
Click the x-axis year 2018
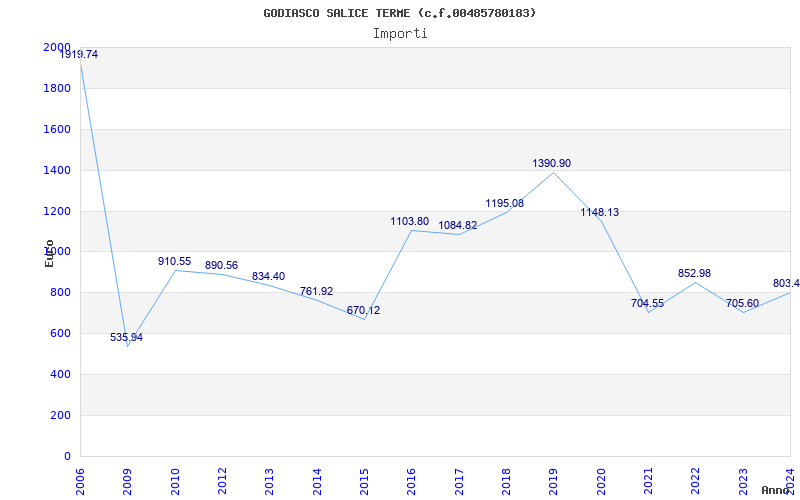[507, 481]
